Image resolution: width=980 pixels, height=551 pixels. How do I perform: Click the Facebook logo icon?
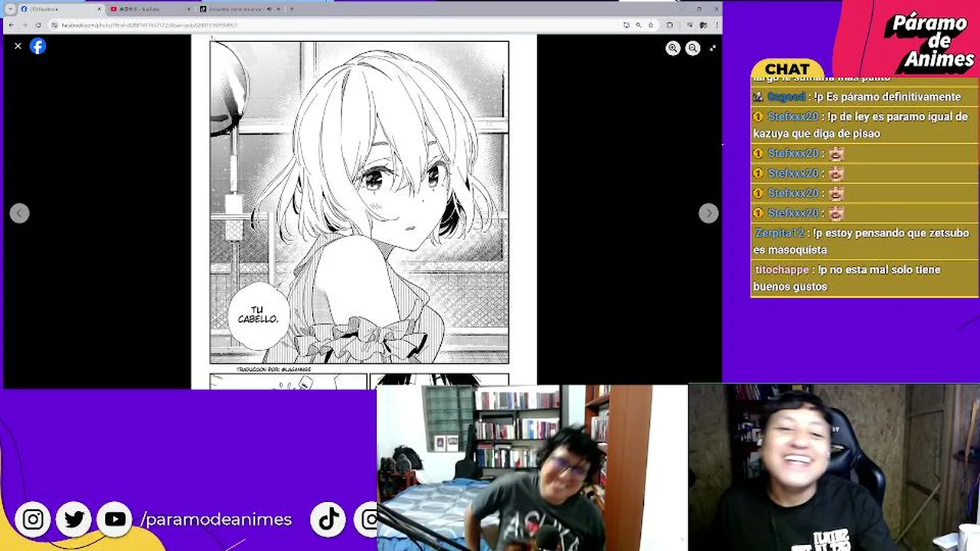[x=38, y=46]
